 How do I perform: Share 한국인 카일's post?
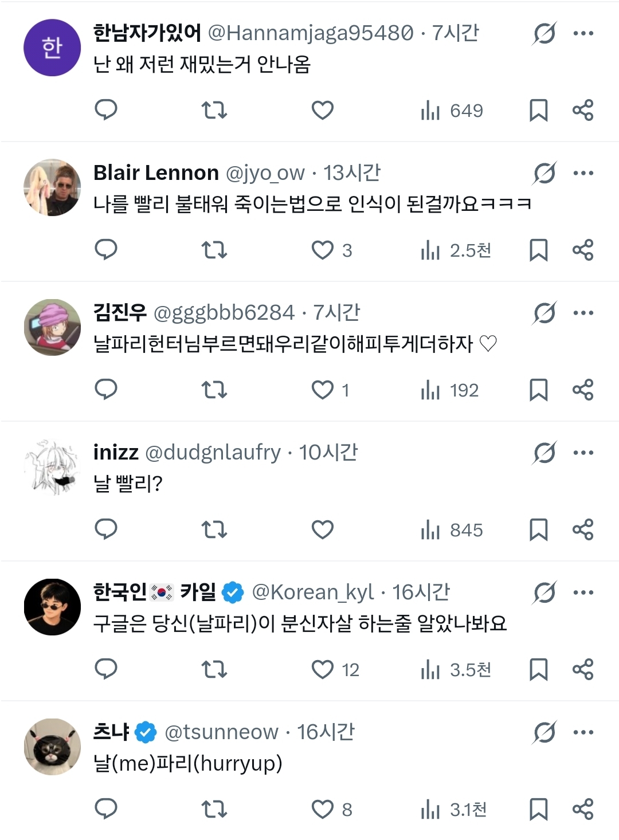[583, 669]
